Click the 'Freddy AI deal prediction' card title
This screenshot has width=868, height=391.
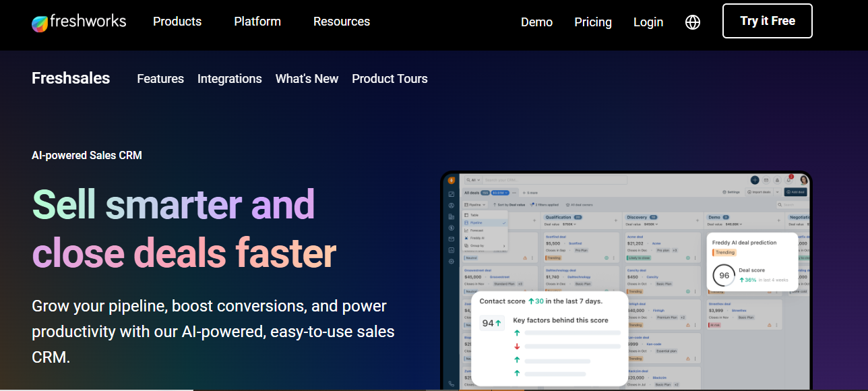click(745, 243)
